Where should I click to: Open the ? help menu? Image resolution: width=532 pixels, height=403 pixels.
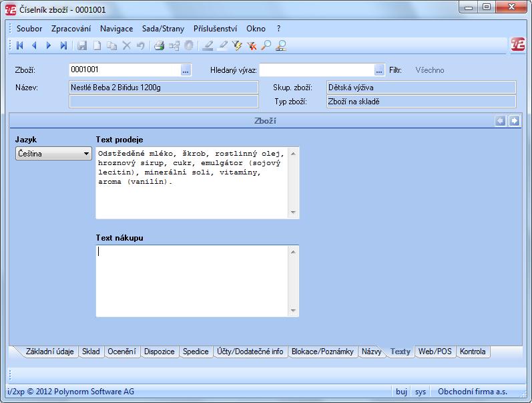(x=278, y=29)
